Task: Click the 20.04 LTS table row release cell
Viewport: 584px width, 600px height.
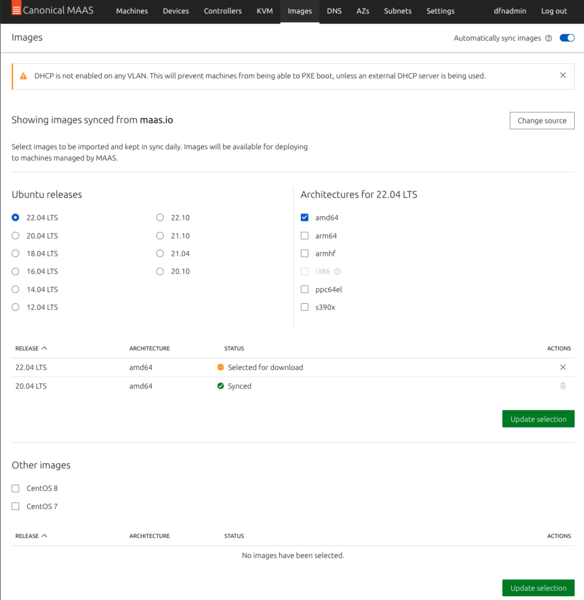Action: pyautogui.click(x=31, y=386)
